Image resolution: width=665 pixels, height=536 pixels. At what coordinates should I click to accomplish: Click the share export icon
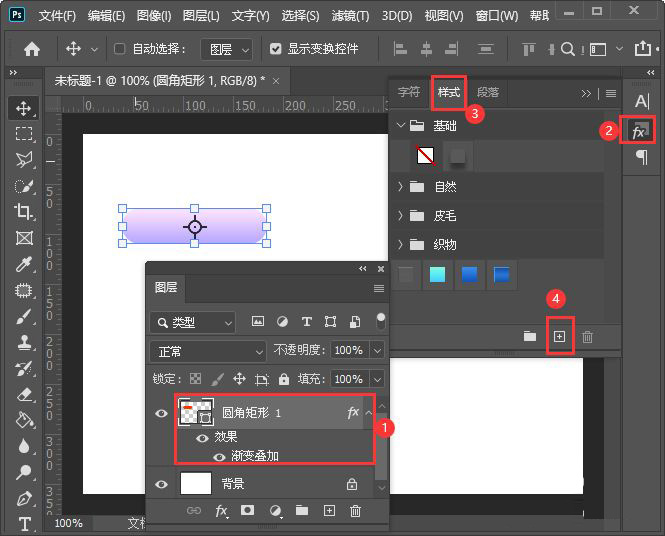(x=643, y=48)
